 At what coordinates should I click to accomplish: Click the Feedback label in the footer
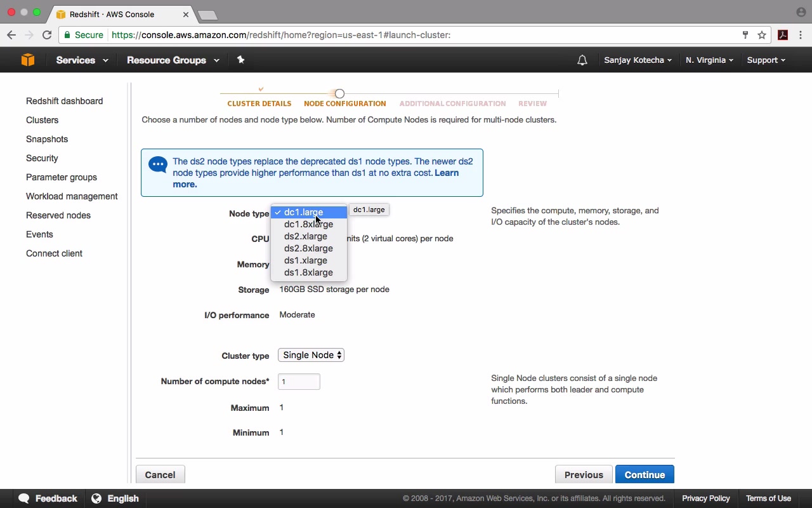[56, 498]
